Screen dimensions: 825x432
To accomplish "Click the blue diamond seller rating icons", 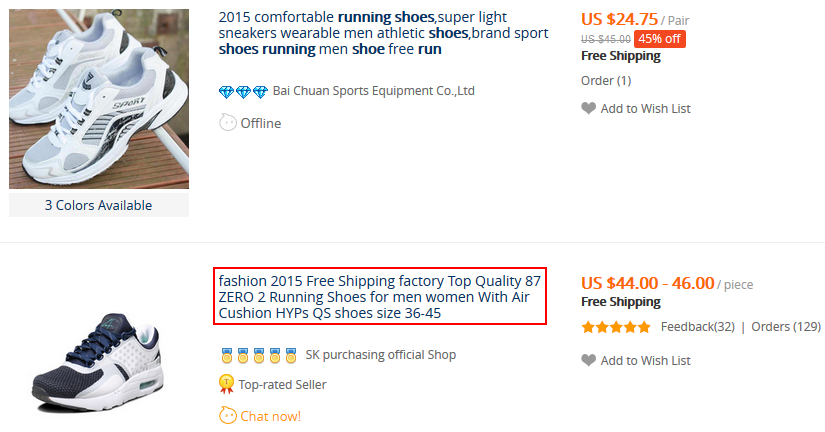I will (243, 91).
